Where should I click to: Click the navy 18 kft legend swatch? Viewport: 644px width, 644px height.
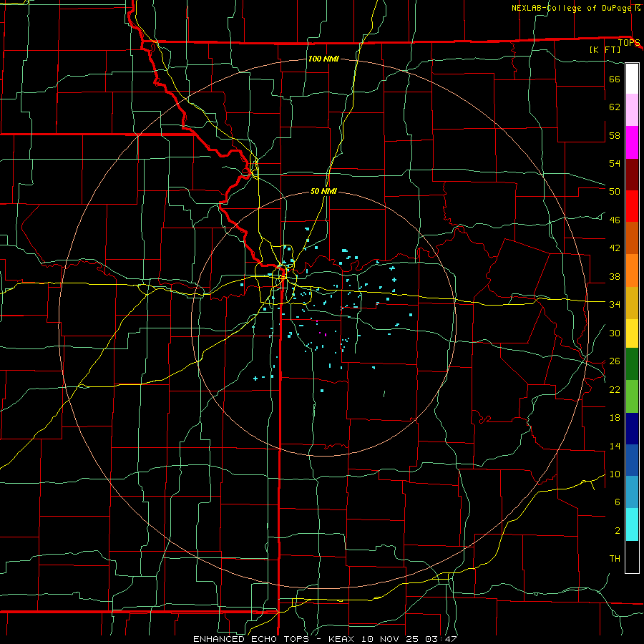coord(632,429)
